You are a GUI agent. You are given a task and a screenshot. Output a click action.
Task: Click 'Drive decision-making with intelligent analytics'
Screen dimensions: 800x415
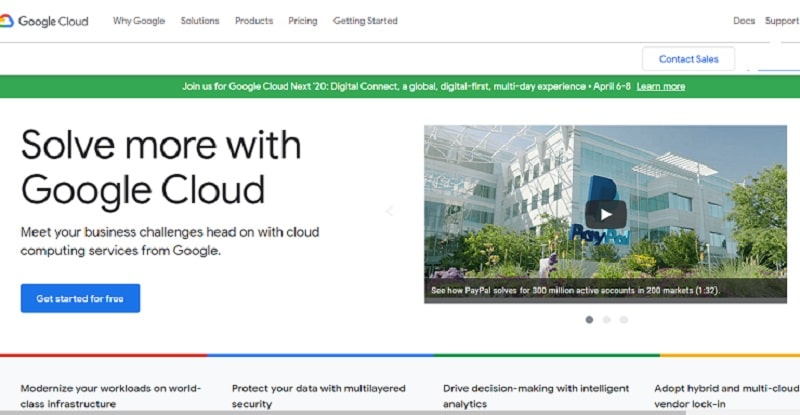pos(536,396)
